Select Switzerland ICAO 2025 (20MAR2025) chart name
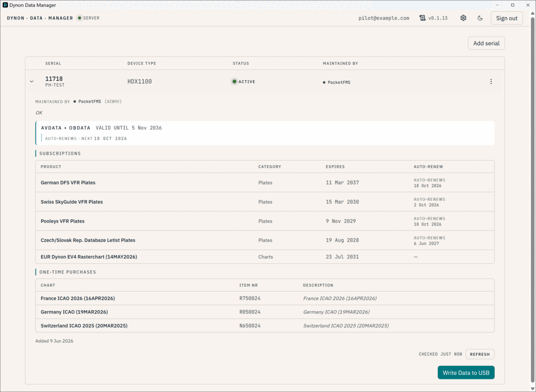Image resolution: width=536 pixels, height=392 pixels. coord(84,326)
